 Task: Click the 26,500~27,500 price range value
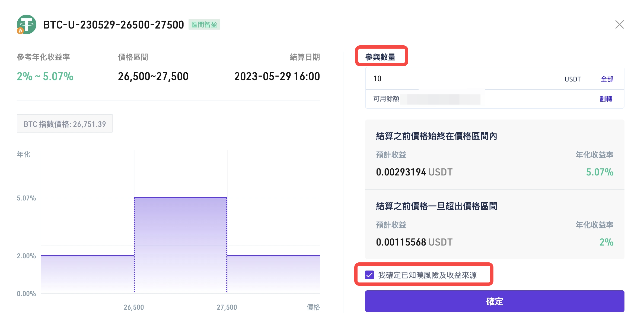tap(153, 77)
